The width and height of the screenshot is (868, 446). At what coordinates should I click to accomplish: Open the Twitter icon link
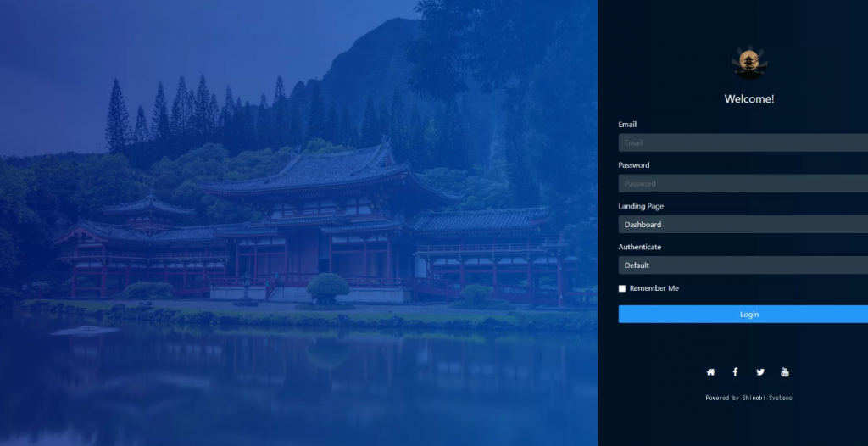tap(760, 372)
